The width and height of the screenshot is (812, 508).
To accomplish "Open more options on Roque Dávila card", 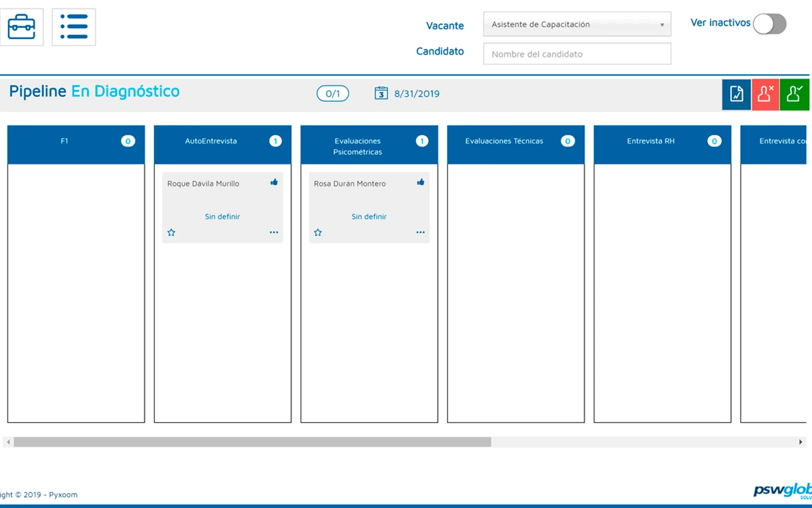I will coord(274,232).
